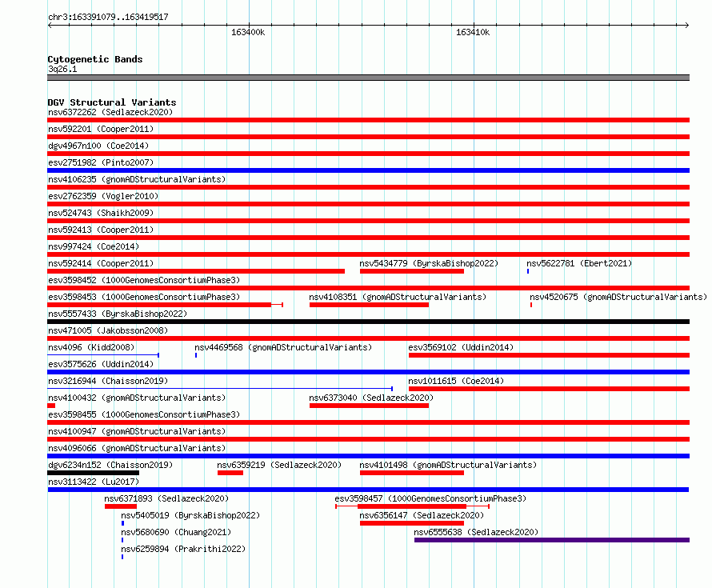Click nsv4520675 (gnomADStructuralVariants) label

pyautogui.click(x=618, y=297)
